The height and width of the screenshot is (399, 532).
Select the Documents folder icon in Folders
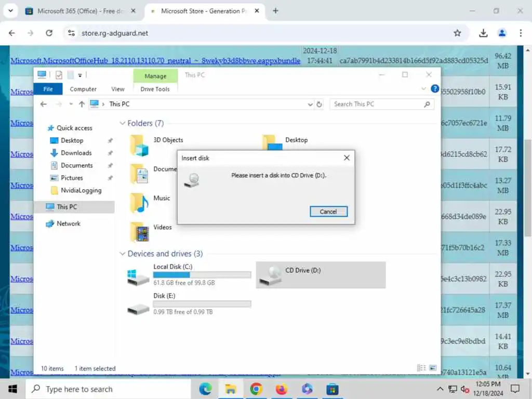click(x=139, y=174)
